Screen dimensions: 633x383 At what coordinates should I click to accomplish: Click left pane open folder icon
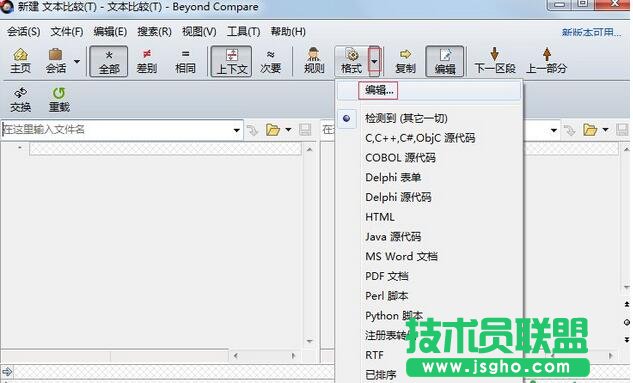pos(273,130)
